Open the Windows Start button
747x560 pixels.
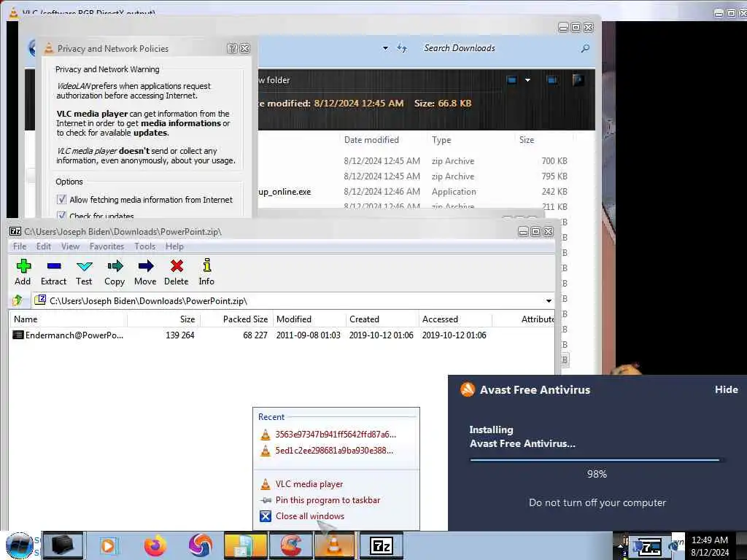click(20, 545)
